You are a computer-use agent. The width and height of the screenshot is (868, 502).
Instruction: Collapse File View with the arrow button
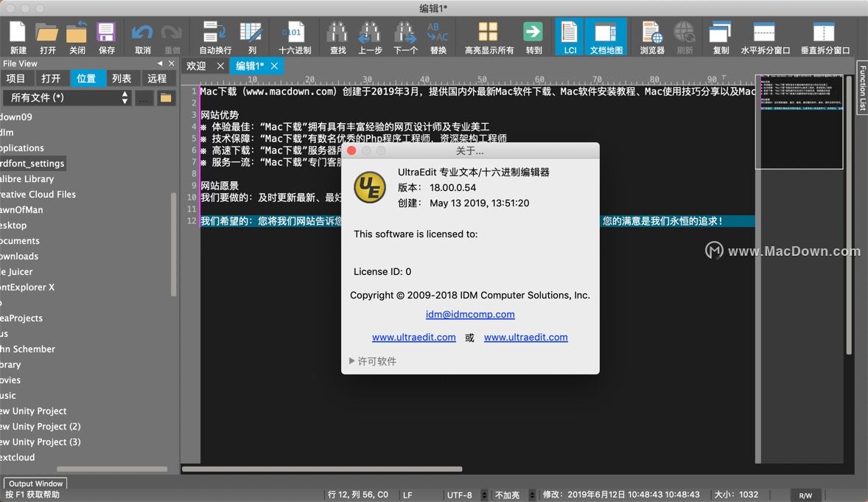[x=159, y=63]
